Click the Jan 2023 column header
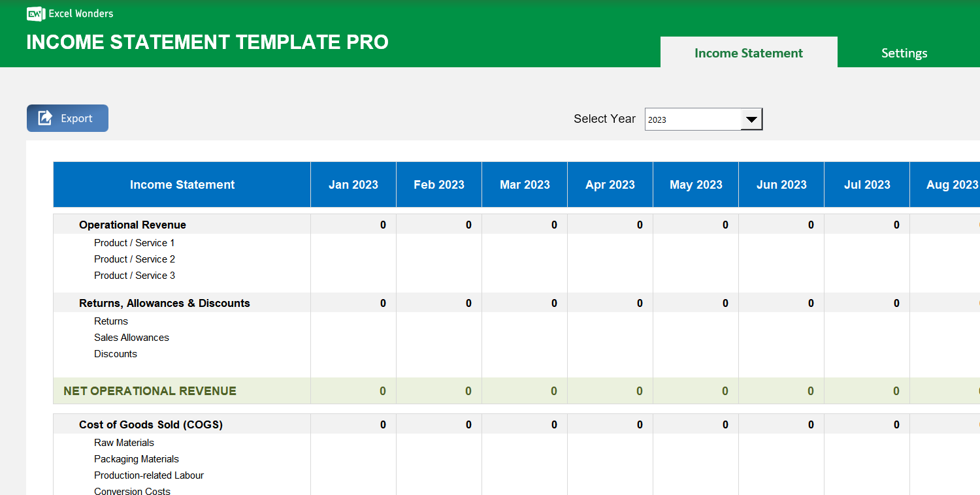The width and height of the screenshot is (980, 495). click(353, 184)
